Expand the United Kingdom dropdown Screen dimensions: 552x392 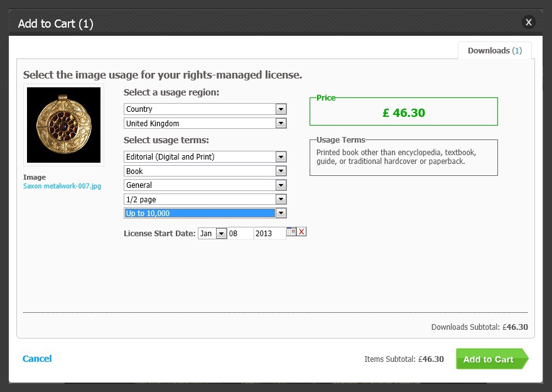click(x=281, y=123)
